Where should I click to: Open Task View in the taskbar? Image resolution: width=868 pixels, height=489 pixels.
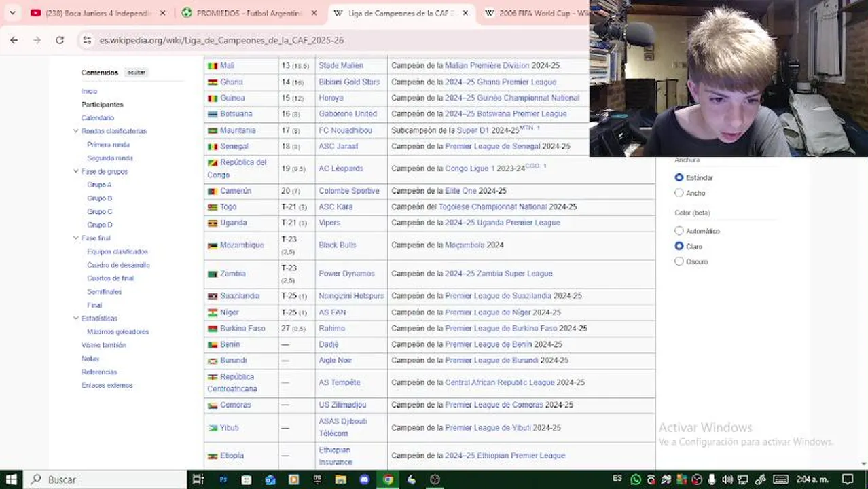click(198, 479)
